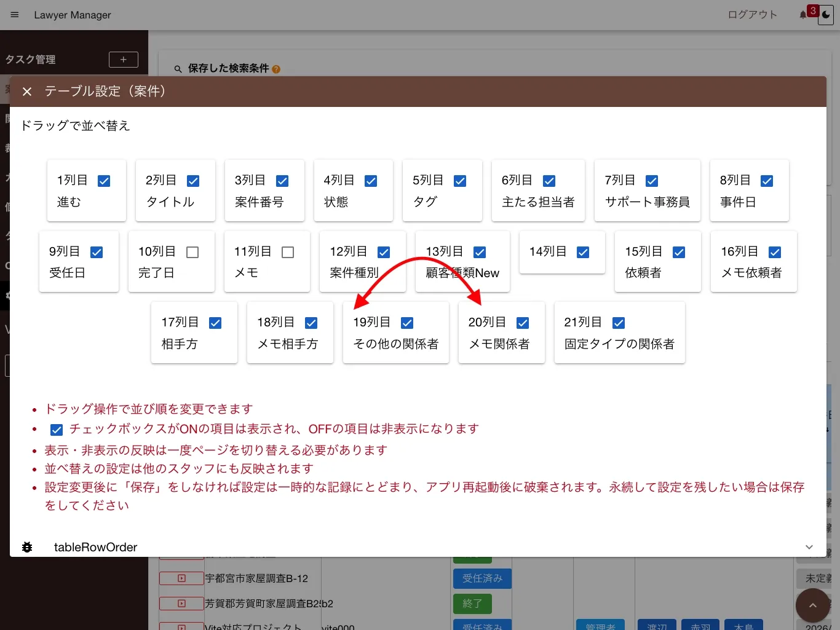
Task: Open the 宇都宮市家屋調査B-12 row icon
Action: tap(181, 578)
